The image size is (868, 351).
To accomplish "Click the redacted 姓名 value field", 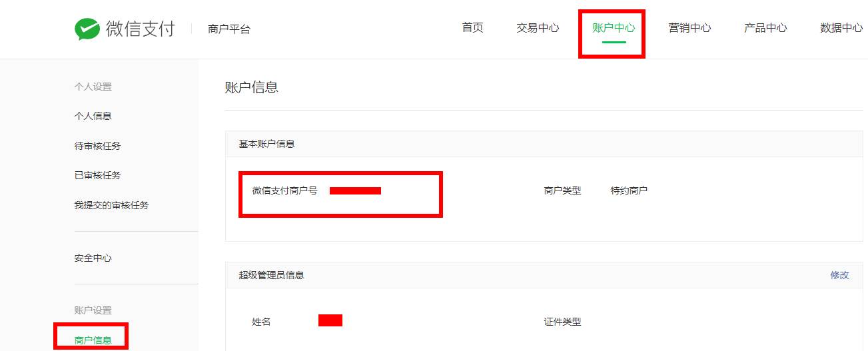I will coord(330,320).
